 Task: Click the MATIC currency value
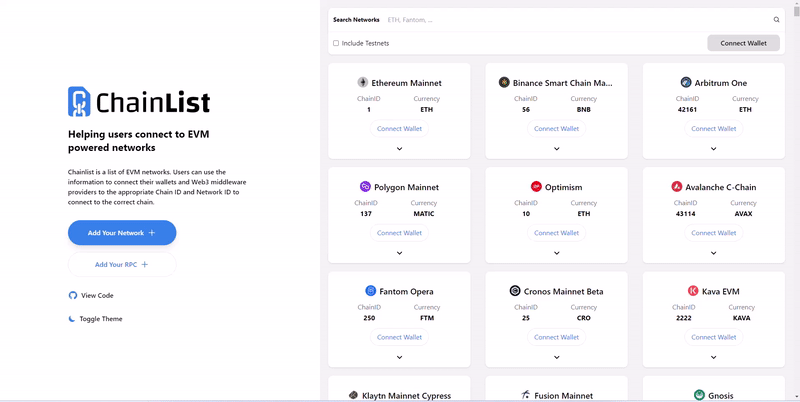click(423, 214)
